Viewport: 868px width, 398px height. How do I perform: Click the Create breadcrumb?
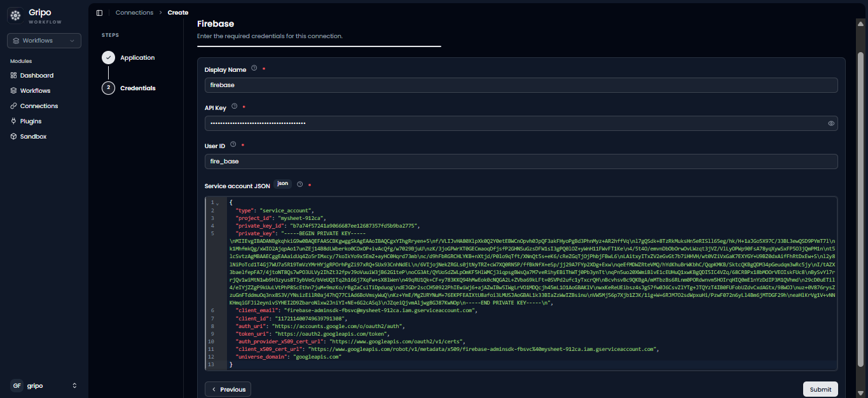point(178,13)
